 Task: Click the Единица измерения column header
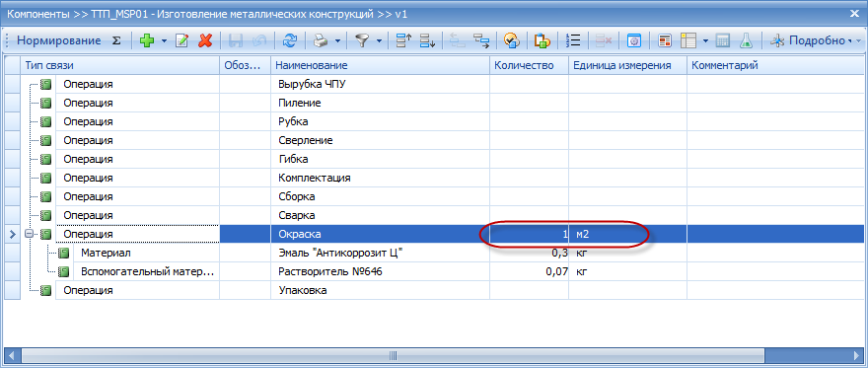[x=627, y=66]
